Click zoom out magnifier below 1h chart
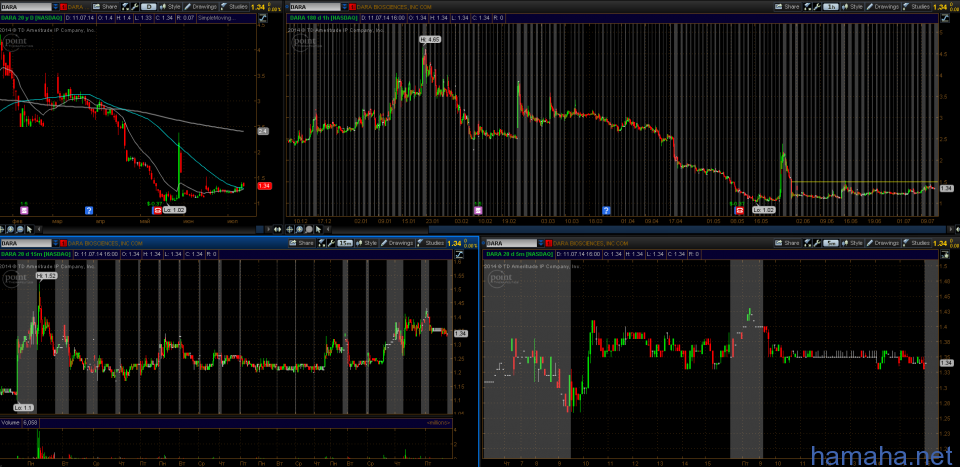This screenshot has width=960, height=467. [x=309, y=230]
